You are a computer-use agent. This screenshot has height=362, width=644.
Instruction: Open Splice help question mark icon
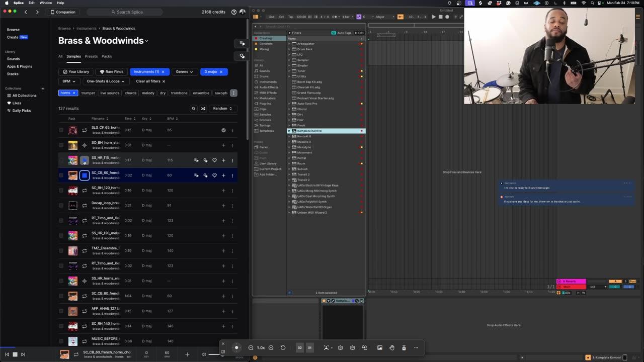234,12
